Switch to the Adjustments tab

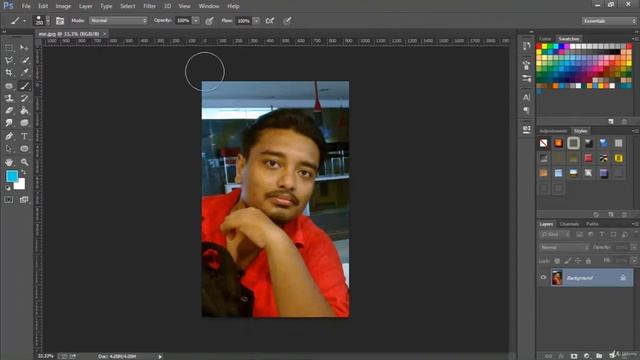(553, 131)
